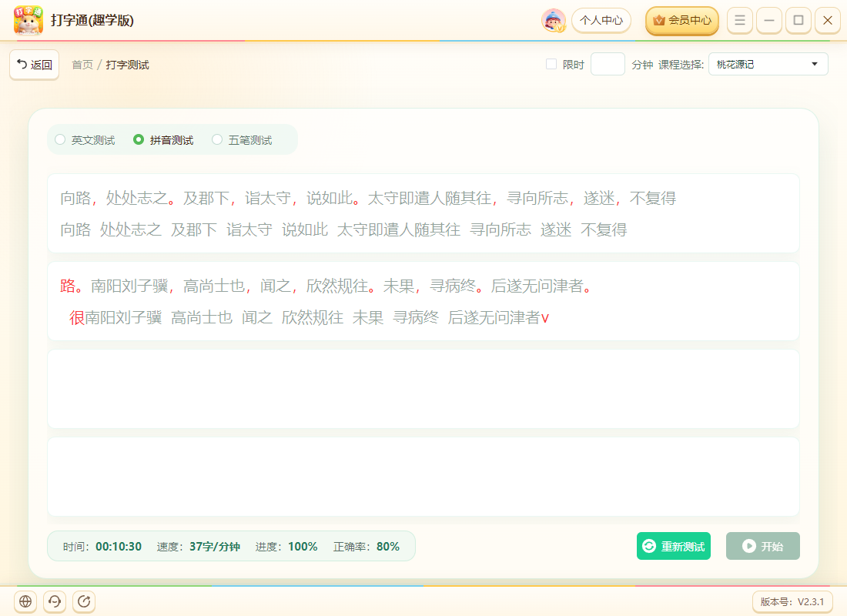Close the 打字通 window

[828, 21]
